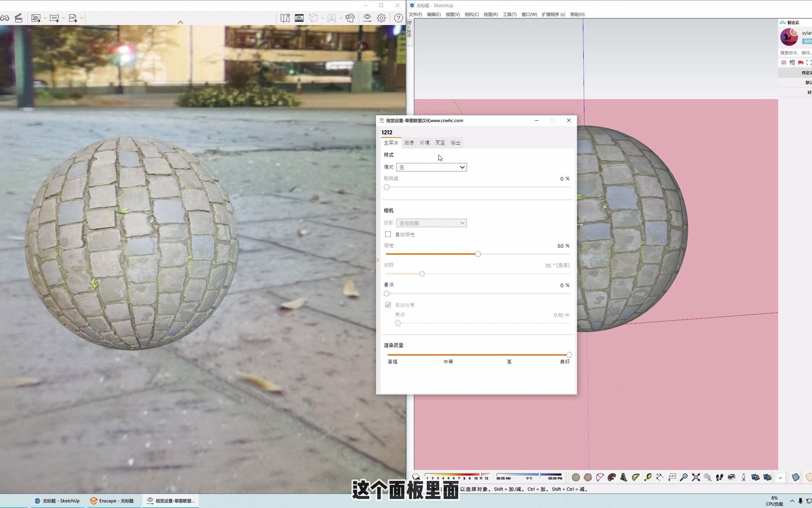Open the 模式 style dropdown
This screenshot has height=508, width=812.
coord(431,167)
